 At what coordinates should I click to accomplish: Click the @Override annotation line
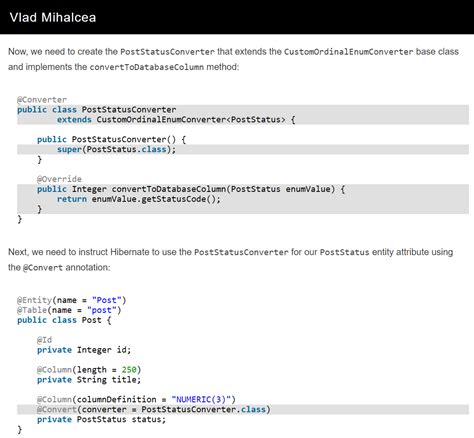click(59, 179)
